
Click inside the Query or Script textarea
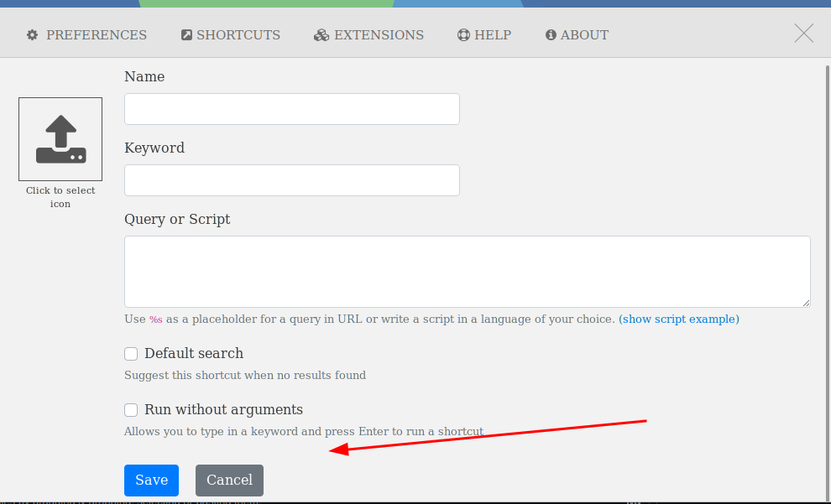(x=467, y=271)
